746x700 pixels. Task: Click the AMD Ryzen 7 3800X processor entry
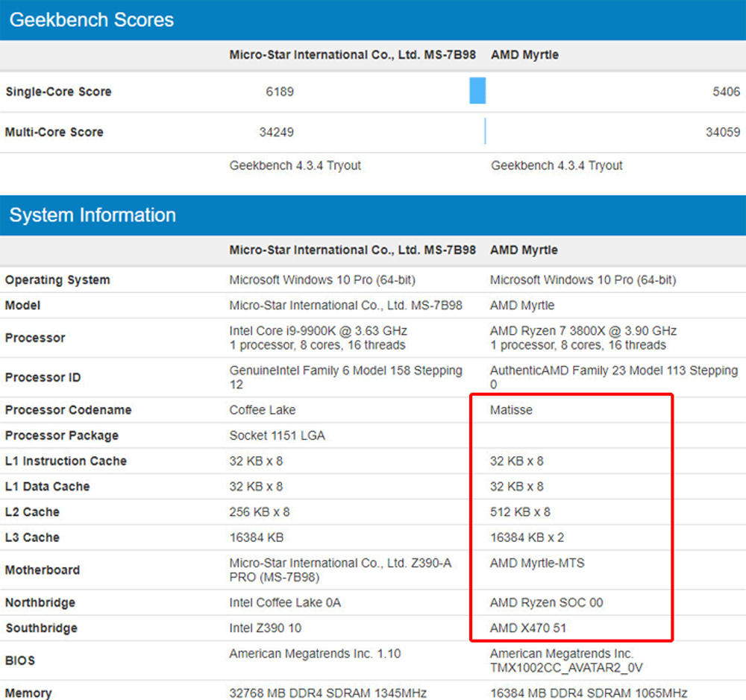583,331
